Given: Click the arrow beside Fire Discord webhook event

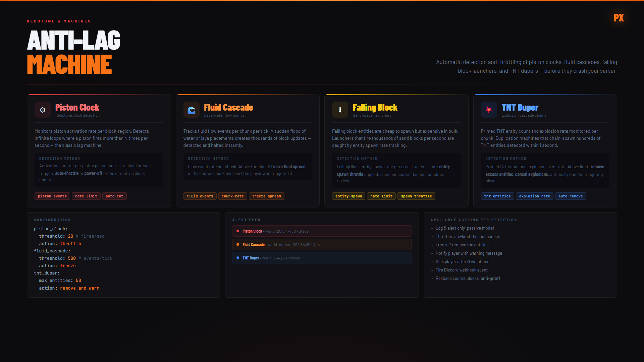Looking at the screenshot, I should [x=432, y=270].
